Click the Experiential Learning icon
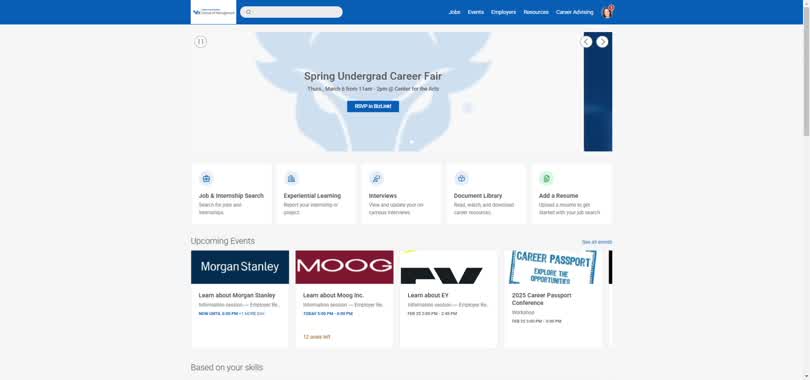Viewport: 810px width, 380px height. click(291, 179)
